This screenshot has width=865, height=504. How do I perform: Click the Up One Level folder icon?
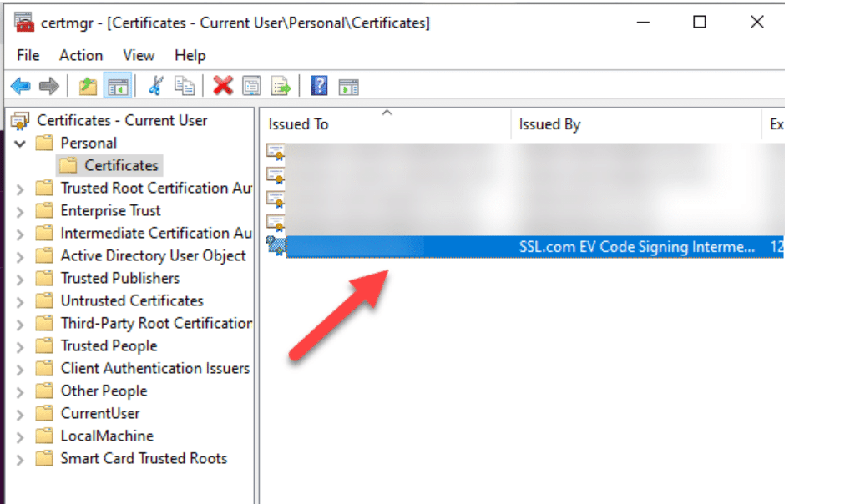pos(88,86)
